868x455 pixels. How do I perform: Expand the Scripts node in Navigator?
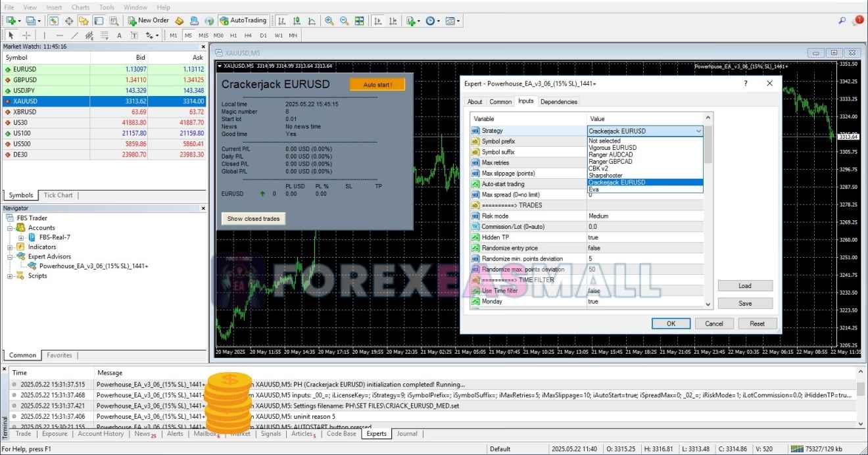(x=11, y=276)
